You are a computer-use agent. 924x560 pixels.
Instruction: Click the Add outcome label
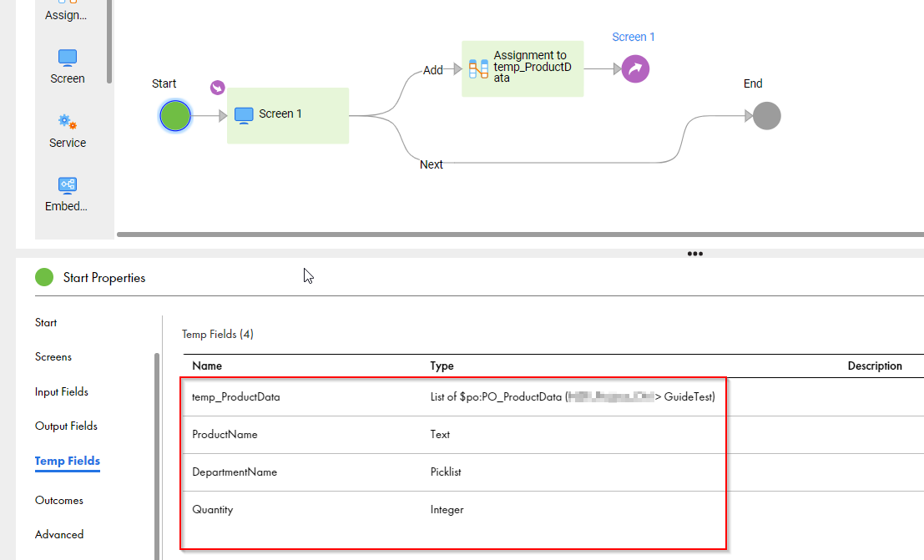(432, 70)
